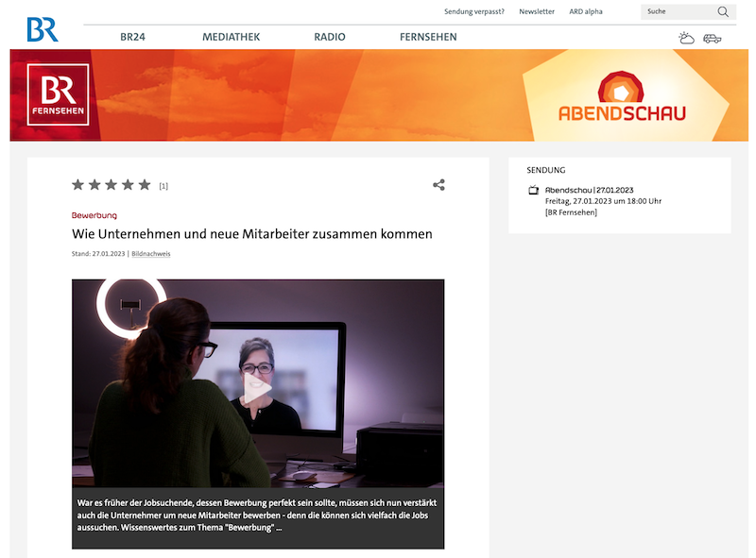Viewport: 756px width, 558px height.
Task: Click the '[BR Fernsehen]' channel text
Action: coord(571,212)
